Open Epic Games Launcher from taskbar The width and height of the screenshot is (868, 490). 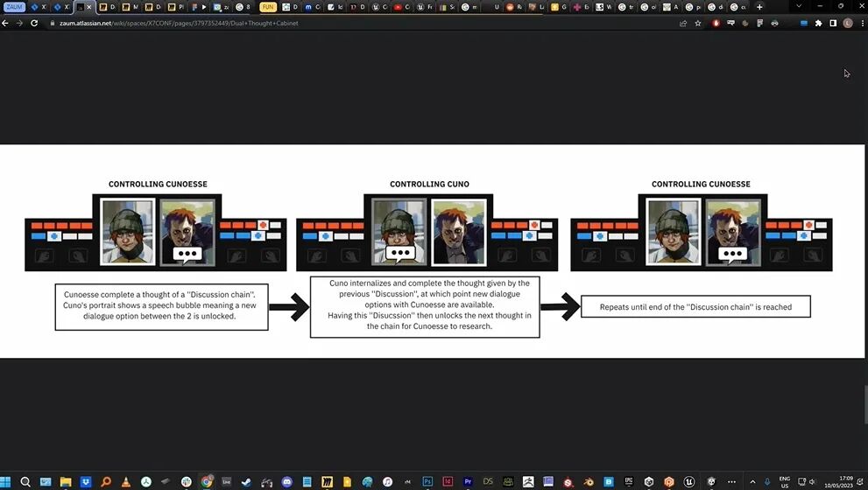pos(629,482)
